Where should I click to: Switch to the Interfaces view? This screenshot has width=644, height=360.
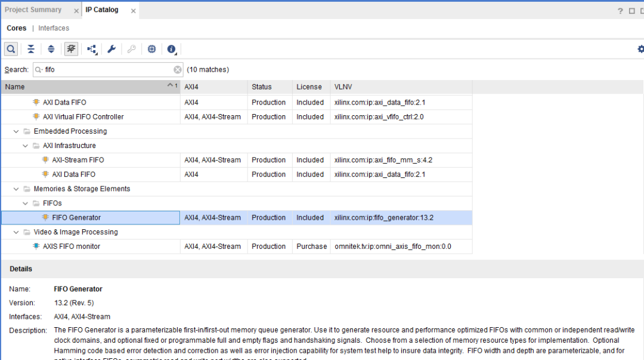pos(54,28)
